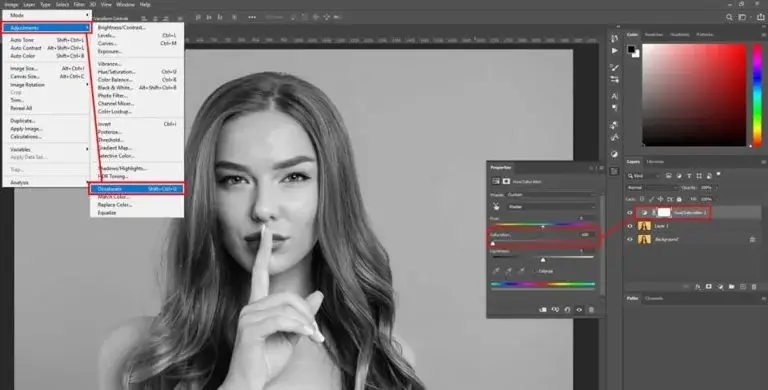This screenshot has width=768, height=390.
Task: Add layer mask icon in Layers footer
Action: pos(709,287)
